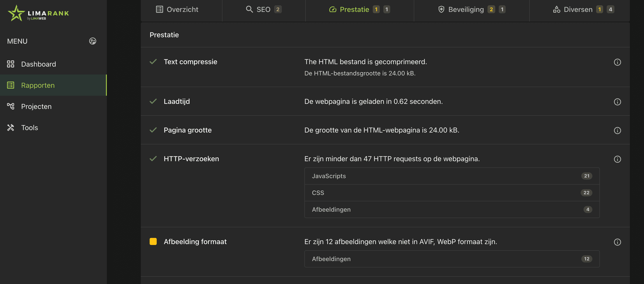Click the green checkmark beside Text compressie
The height and width of the screenshot is (284, 644).
pyautogui.click(x=153, y=62)
